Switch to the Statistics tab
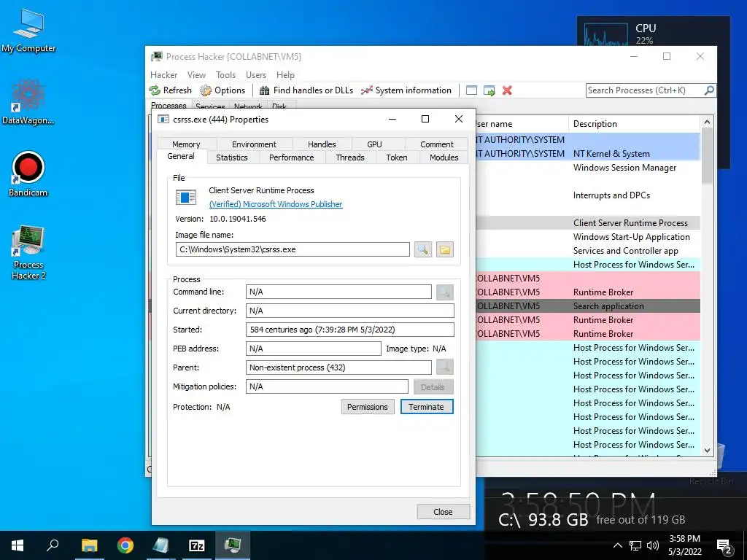This screenshot has width=747, height=560. pos(232,157)
